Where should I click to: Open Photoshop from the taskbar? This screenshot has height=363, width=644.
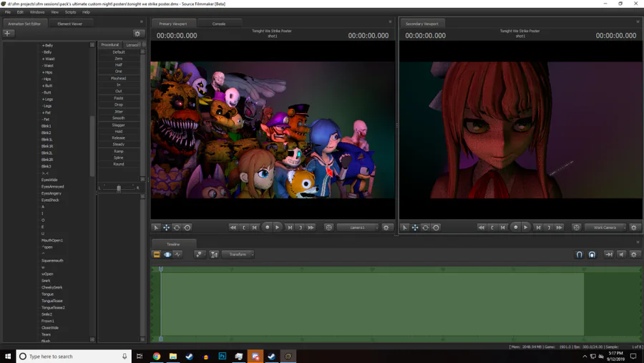coord(223,357)
